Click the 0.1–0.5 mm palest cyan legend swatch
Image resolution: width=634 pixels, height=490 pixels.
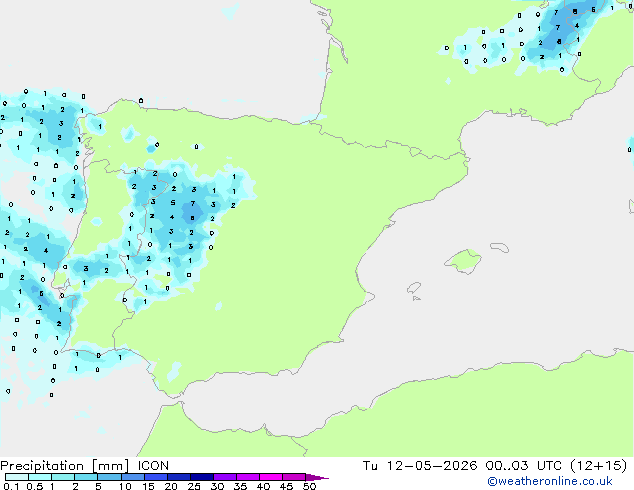pyautogui.click(x=17, y=477)
